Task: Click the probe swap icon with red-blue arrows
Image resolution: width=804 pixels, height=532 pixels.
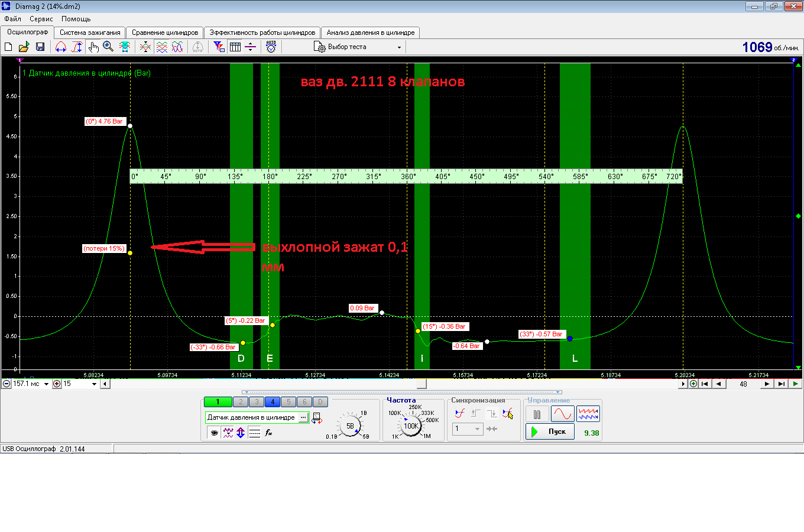Action: (x=317, y=419)
